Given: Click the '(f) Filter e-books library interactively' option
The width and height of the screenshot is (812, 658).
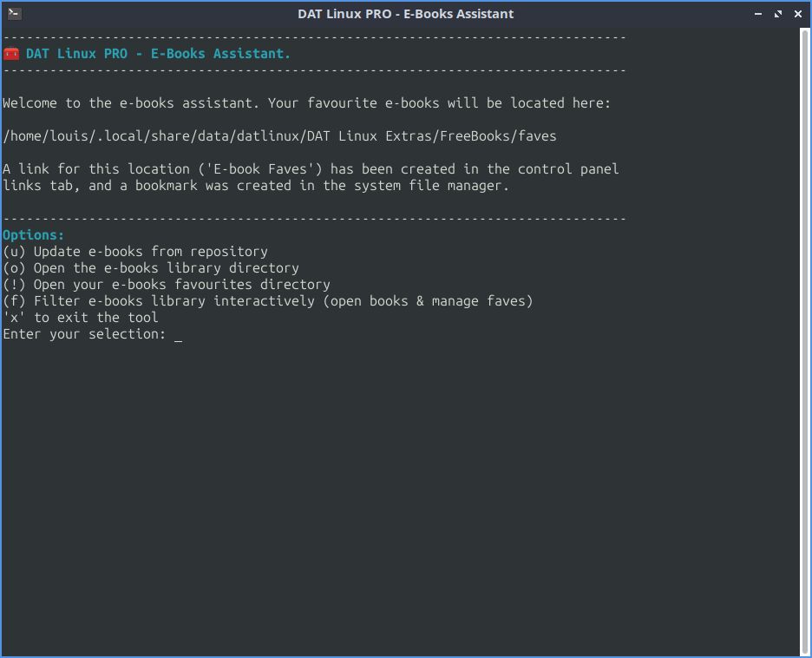Looking at the screenshot, I should pos(267,301).
